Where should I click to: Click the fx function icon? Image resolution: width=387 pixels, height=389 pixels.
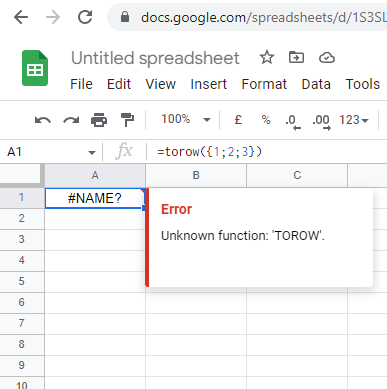click(x=124, y=151)
